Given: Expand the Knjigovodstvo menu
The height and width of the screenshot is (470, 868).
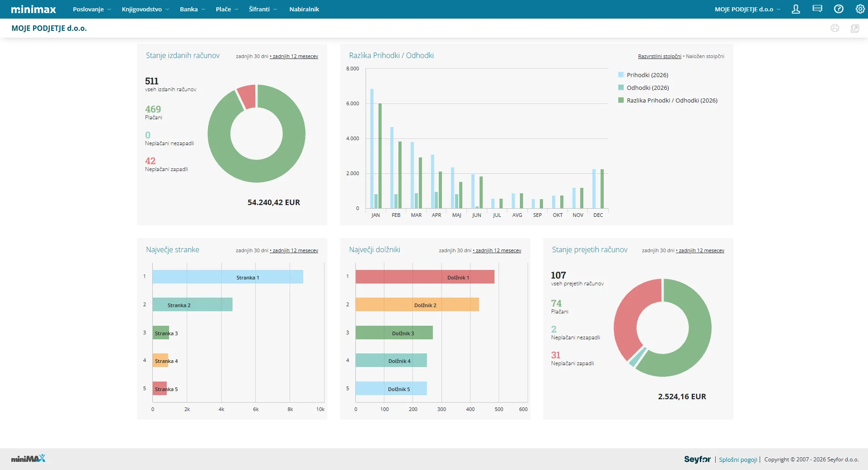Looking at the screenshot, I should (x=145, y=9).
